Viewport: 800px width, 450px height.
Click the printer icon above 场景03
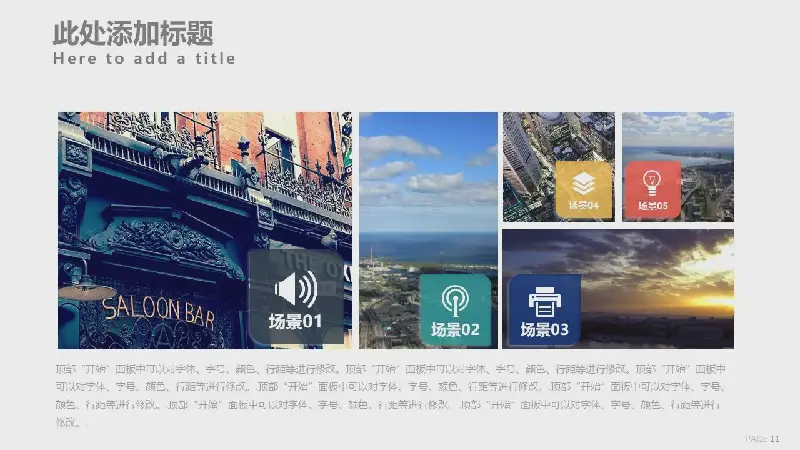click(544, 302)
